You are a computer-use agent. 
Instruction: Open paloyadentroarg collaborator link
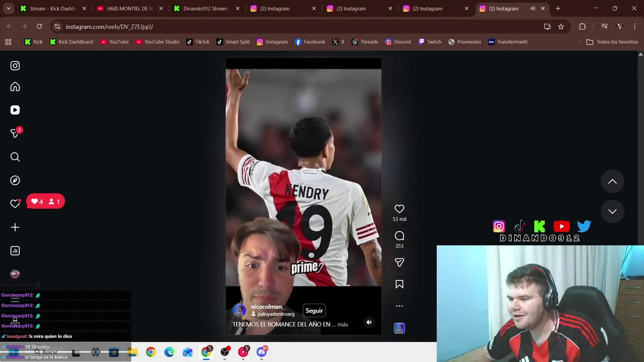point(276,314)
